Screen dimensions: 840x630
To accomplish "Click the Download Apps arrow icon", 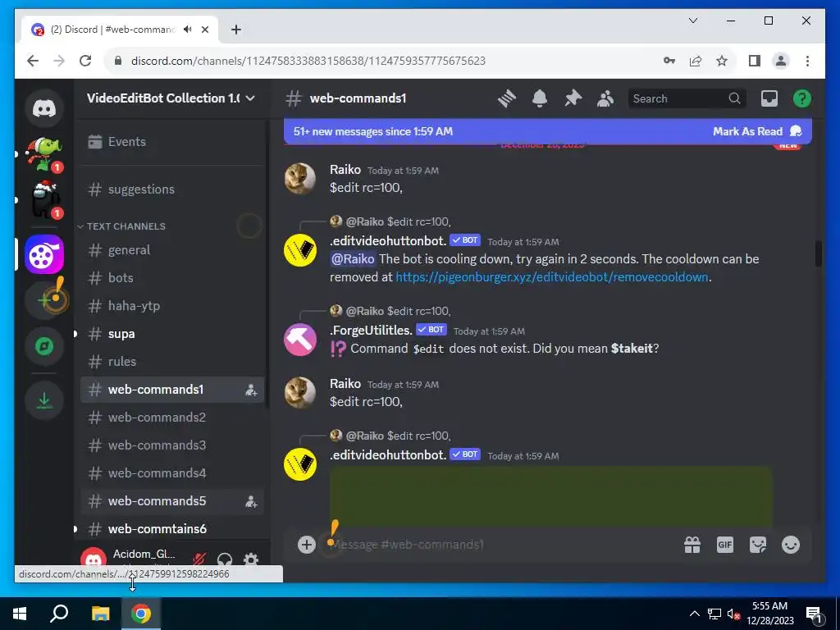I will coord(44,400).
